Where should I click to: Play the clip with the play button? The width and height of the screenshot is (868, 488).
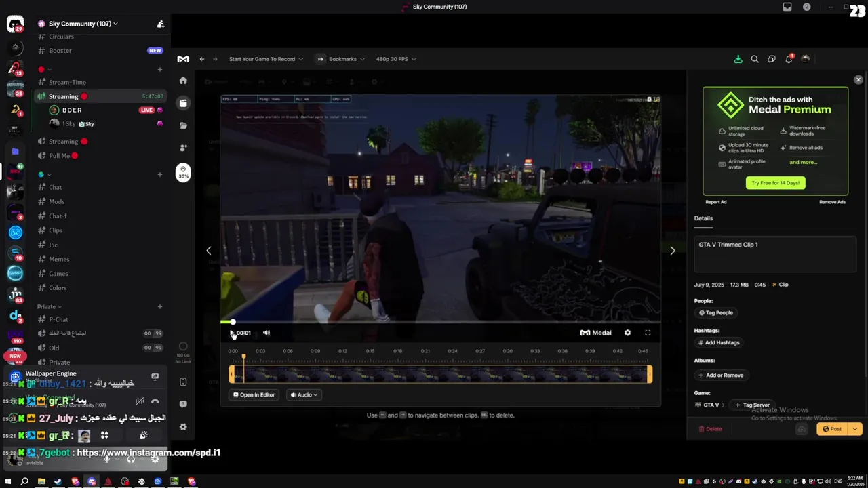(233, 333)
